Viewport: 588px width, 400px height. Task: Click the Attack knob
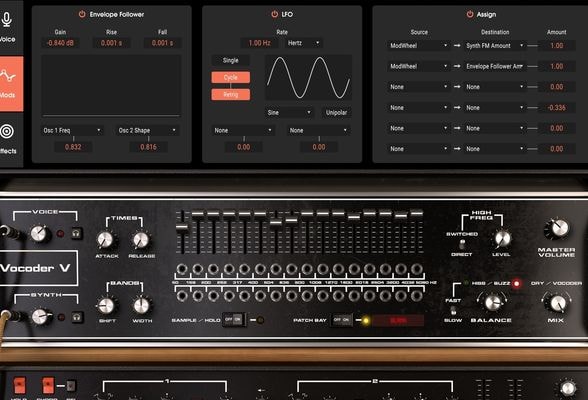click(x=106, y=240)
